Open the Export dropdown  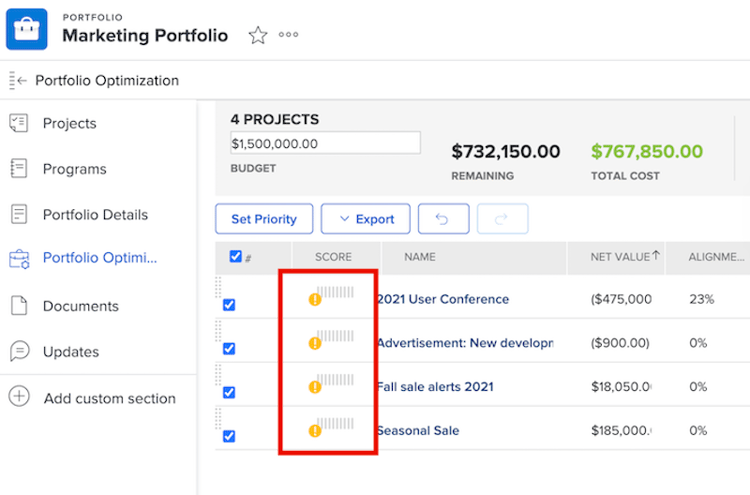[365, 219]
